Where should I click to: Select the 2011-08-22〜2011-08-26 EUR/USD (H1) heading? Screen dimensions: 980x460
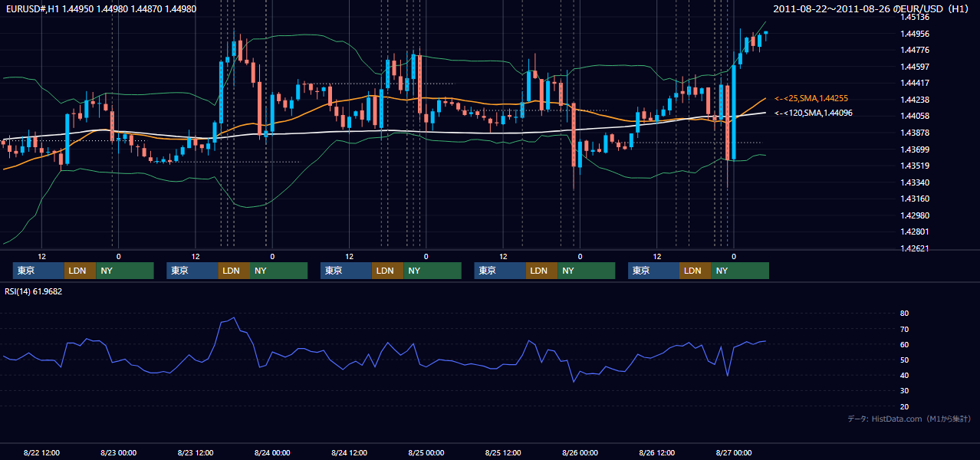pos(873,8)
